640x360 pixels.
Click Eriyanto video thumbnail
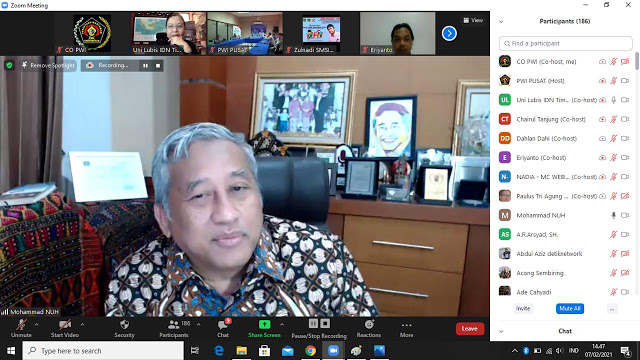(x=398, y=33)
